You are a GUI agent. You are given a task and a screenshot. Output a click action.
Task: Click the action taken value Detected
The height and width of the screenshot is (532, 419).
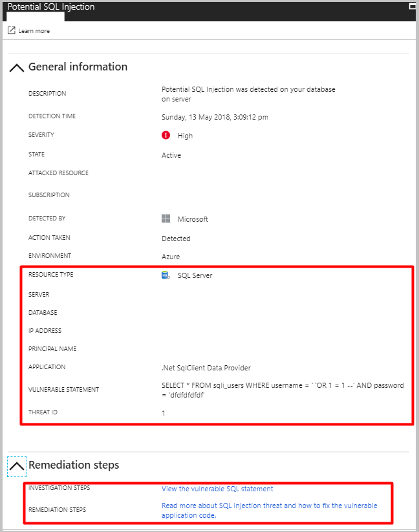point(176,239)
